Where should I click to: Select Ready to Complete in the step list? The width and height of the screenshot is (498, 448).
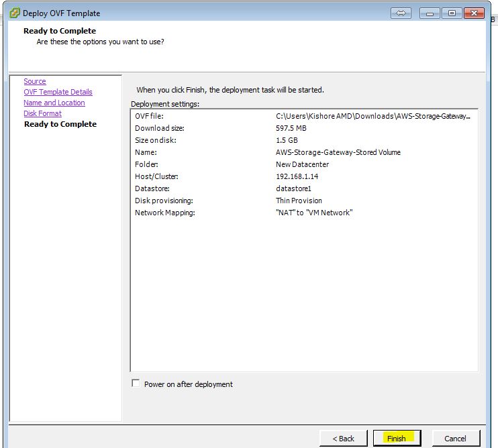pos(60,124)
